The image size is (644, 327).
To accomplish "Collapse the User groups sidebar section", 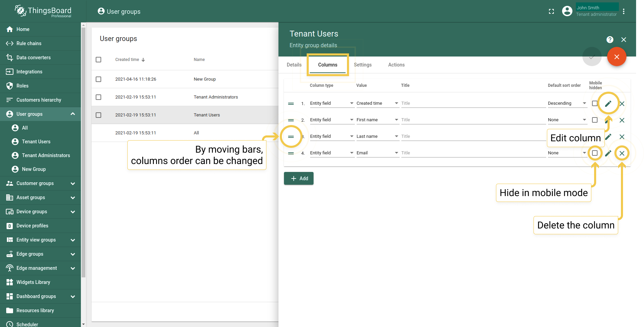I will pos(73,114).
